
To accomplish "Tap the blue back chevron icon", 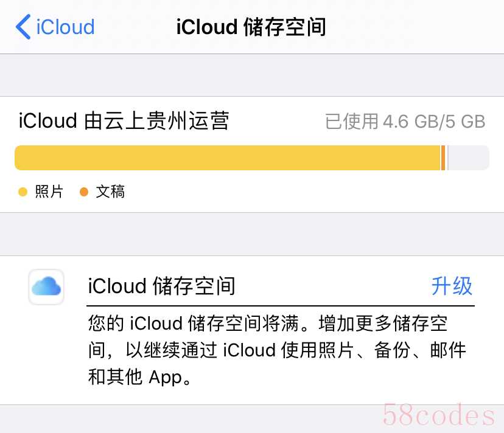I will 23,27.
